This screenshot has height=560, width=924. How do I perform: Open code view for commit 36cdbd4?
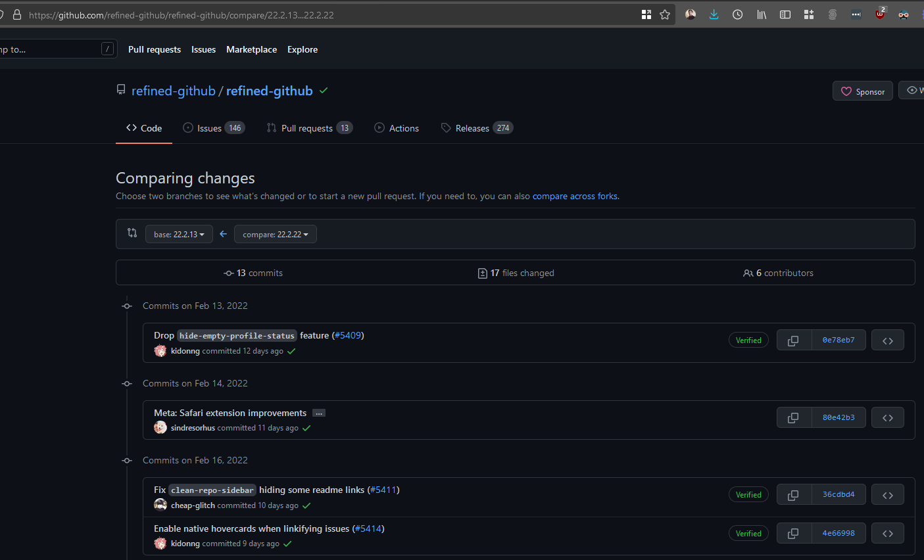[887, 494]
